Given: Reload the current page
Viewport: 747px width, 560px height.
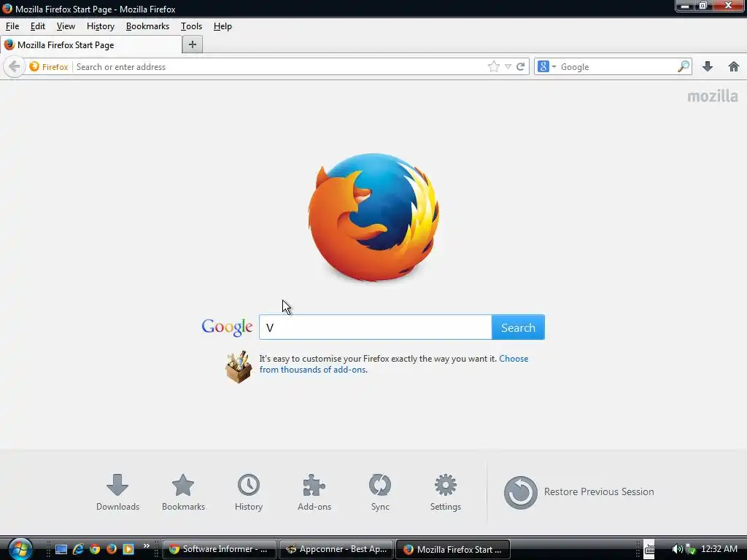Looking at the screenshot, I should (521, 66).
